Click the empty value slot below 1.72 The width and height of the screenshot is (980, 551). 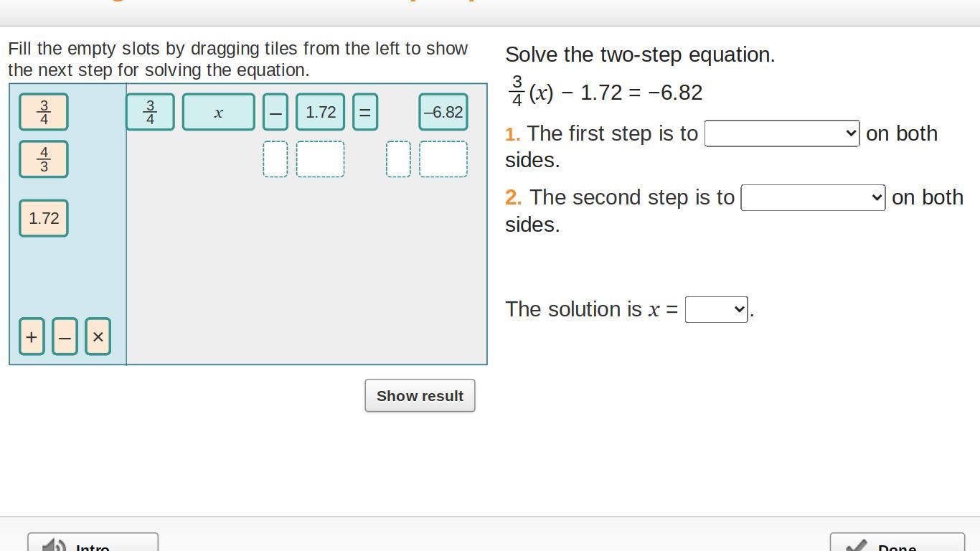(320, 159)
